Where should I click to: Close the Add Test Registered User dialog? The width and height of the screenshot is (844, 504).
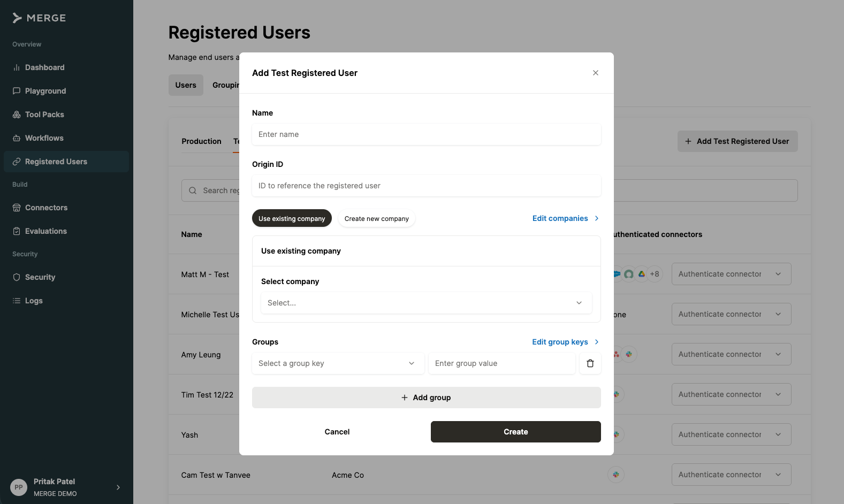point(596,73)
